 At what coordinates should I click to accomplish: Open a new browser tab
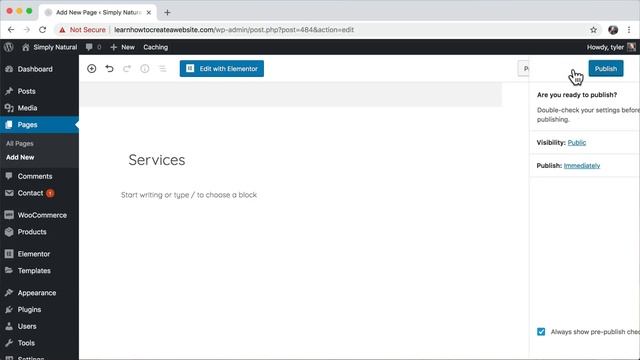167,12
